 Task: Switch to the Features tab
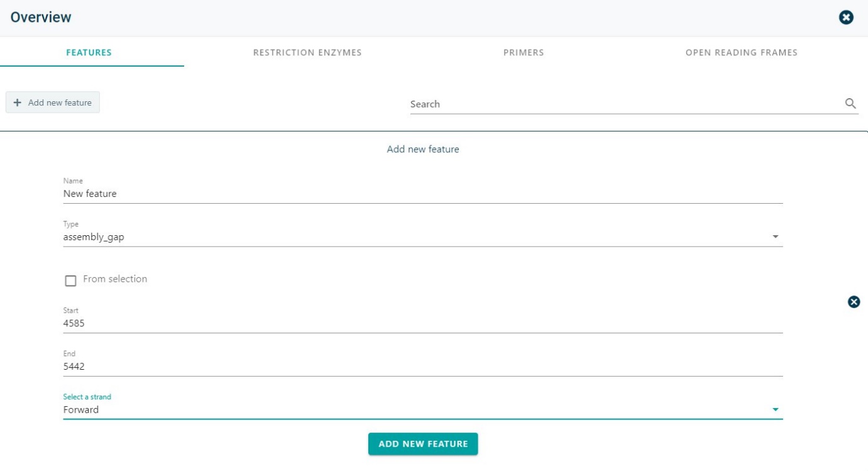tap(89, 53)
